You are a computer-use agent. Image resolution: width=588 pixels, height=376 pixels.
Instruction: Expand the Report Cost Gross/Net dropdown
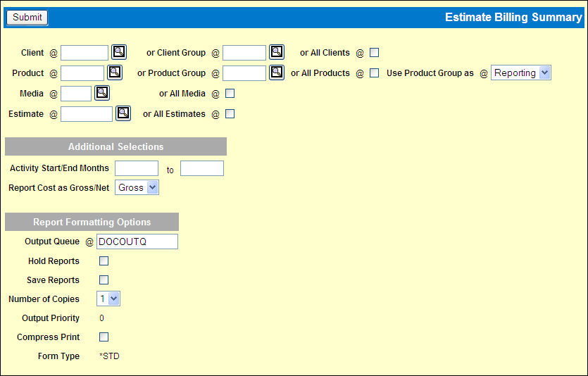[x=137, y=188]
